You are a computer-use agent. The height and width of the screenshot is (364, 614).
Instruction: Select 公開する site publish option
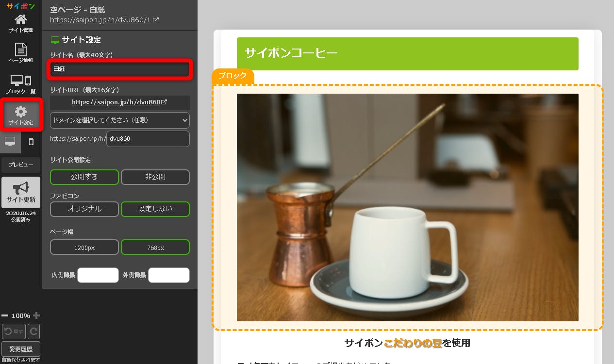84,177
